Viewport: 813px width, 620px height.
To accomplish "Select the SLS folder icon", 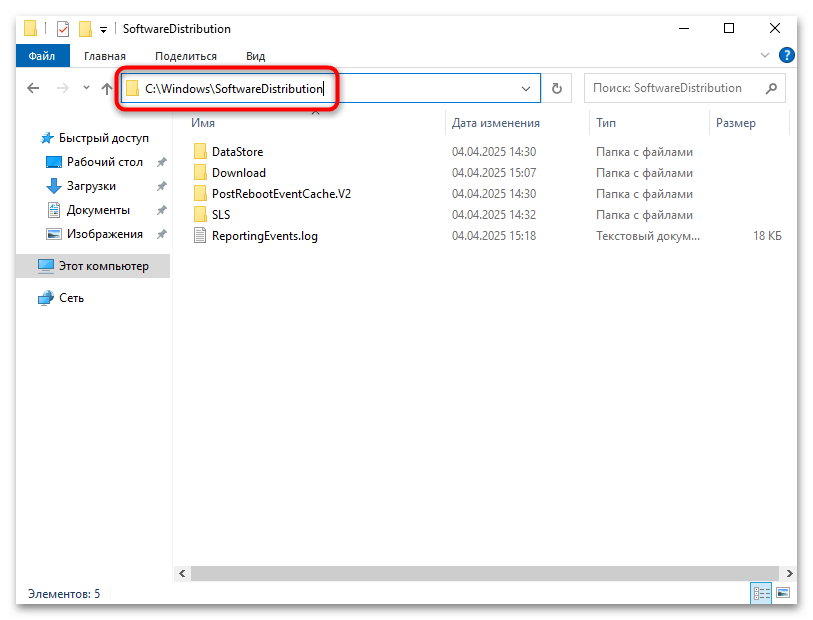I will tap(200, 215).
